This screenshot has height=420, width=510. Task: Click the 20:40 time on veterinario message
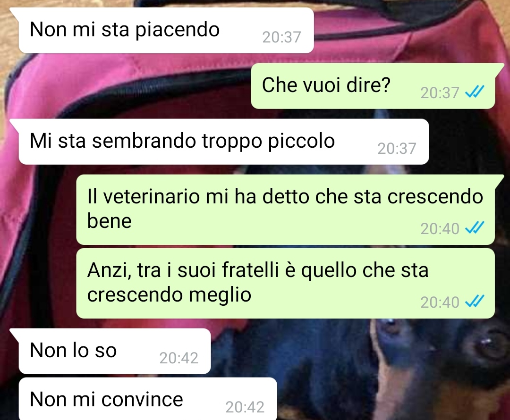[x=440, y=229]
